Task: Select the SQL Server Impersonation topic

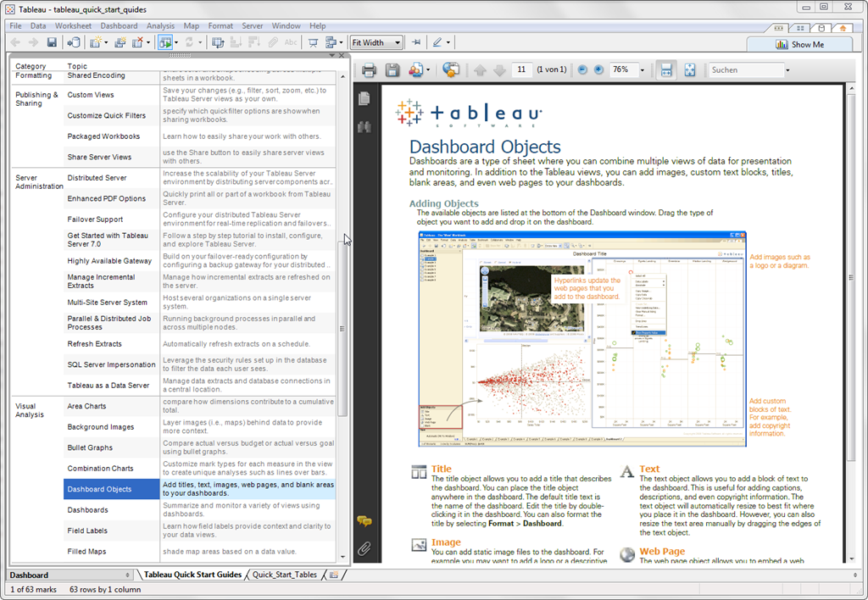Action: [x=111, y=364]
